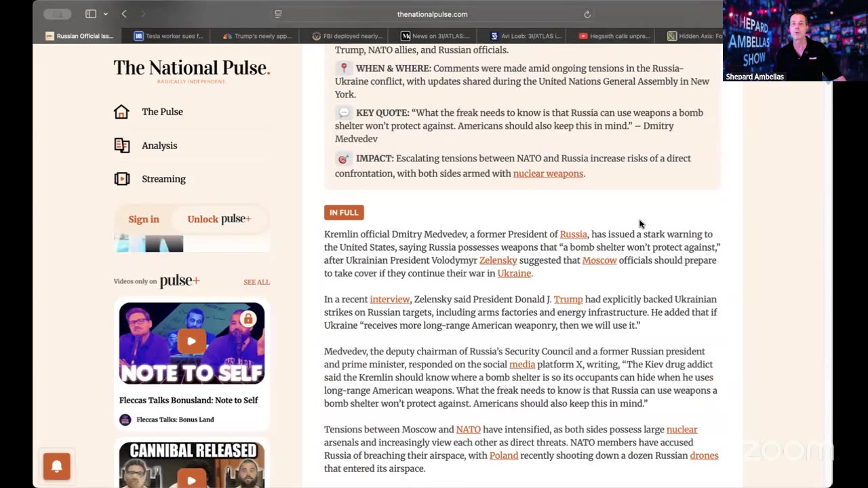Click the lock icon on Note to Self thumbnail
This screenshot has height=488, width=868.
pos(248,319)
